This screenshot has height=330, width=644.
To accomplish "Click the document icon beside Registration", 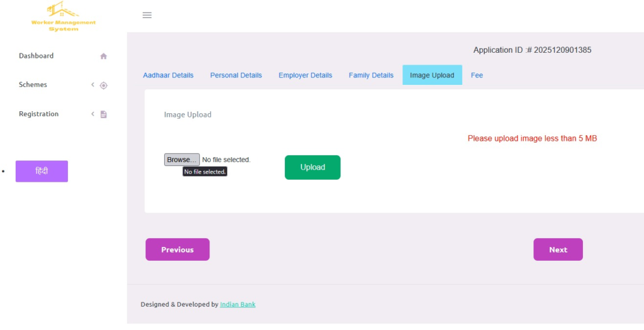I will tap(104, 114).
